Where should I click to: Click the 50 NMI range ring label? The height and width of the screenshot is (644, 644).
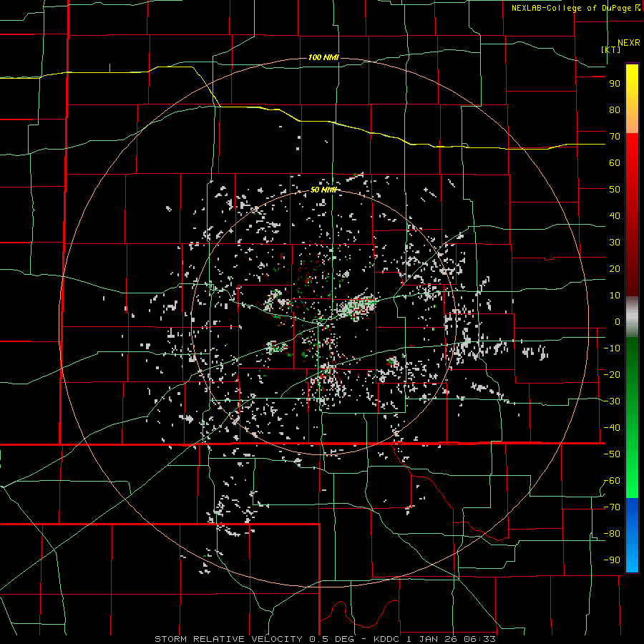(x=323, y=190)
